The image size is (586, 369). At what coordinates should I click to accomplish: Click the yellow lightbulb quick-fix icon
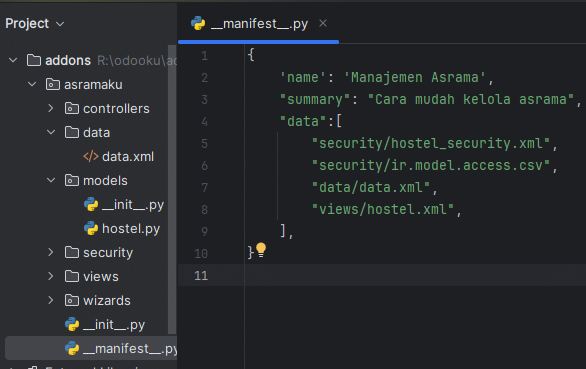[x=261, y=250]
